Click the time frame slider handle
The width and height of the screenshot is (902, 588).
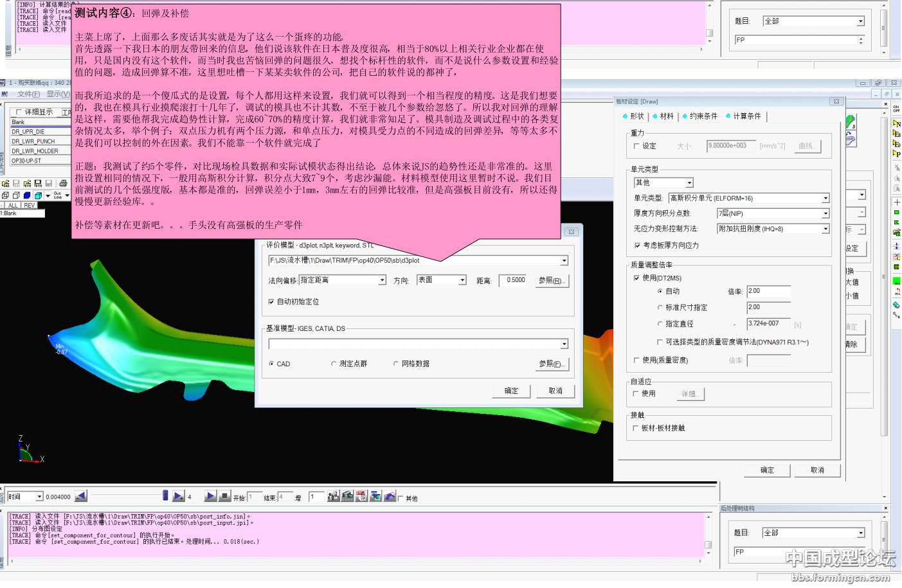[x=165, y=495]
